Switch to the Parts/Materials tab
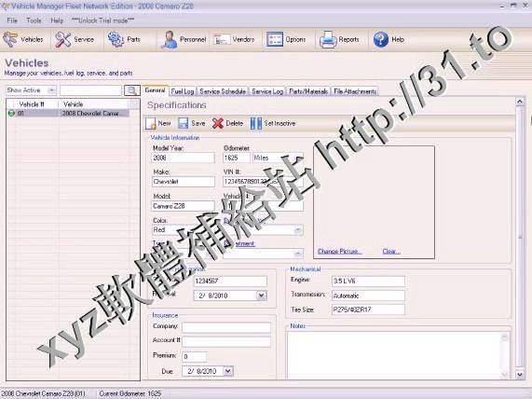The image size is (532, 399). (308, 91)
